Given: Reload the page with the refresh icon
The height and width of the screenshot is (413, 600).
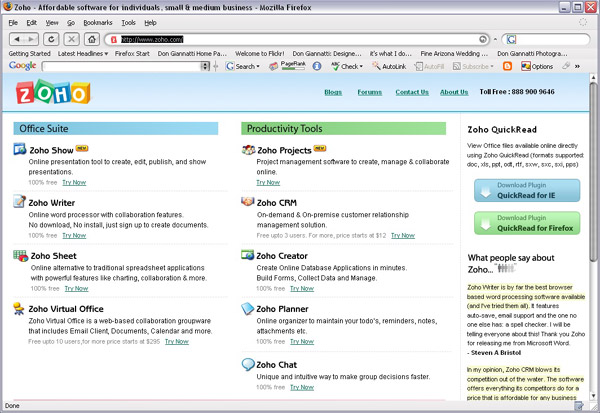Looking at the screenshot, I should click(51, 39).
